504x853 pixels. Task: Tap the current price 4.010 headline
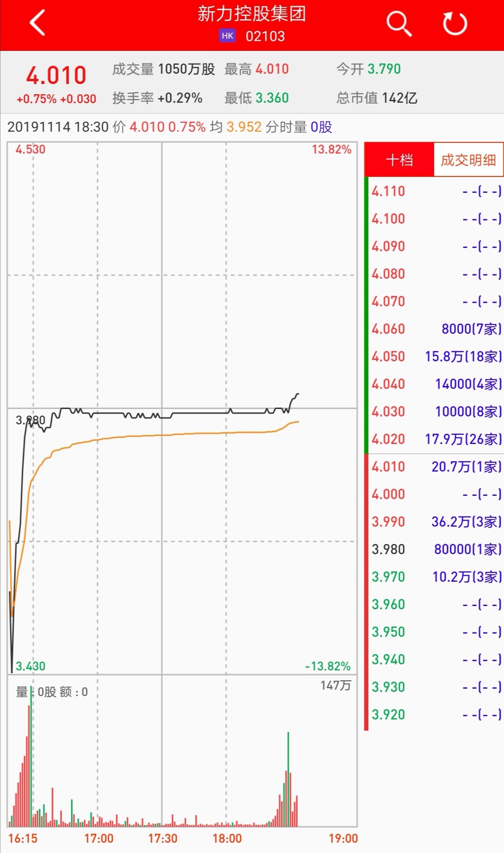[x=56, y=76]
